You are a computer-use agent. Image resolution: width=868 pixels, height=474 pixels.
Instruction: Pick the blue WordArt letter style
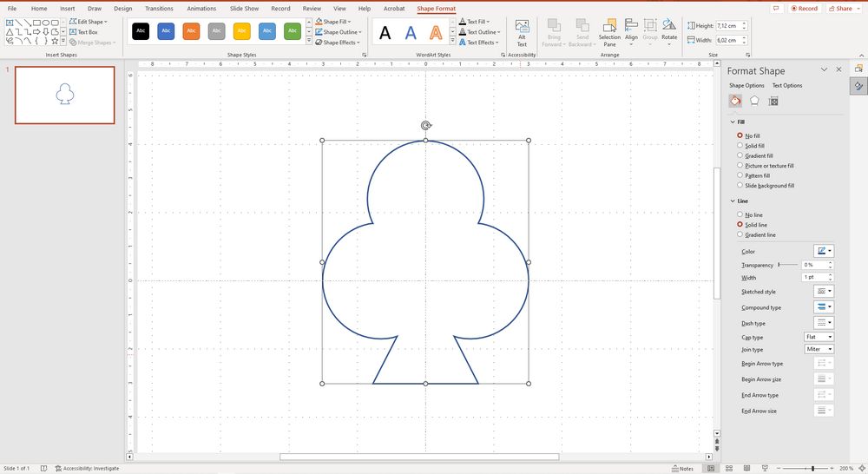point(411,33)
